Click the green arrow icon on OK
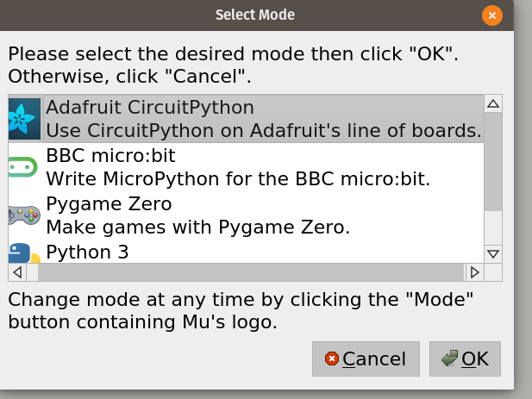The image size is (532, 399). coord(449,358)
